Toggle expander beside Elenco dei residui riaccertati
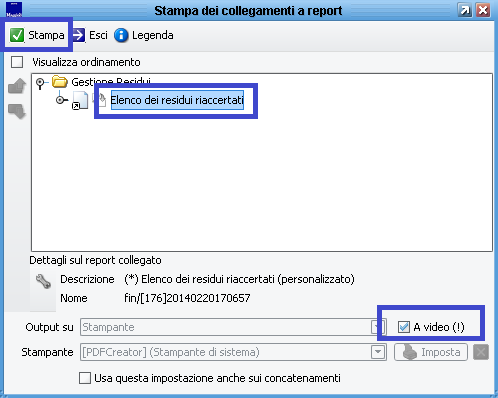 click(61, 100)
